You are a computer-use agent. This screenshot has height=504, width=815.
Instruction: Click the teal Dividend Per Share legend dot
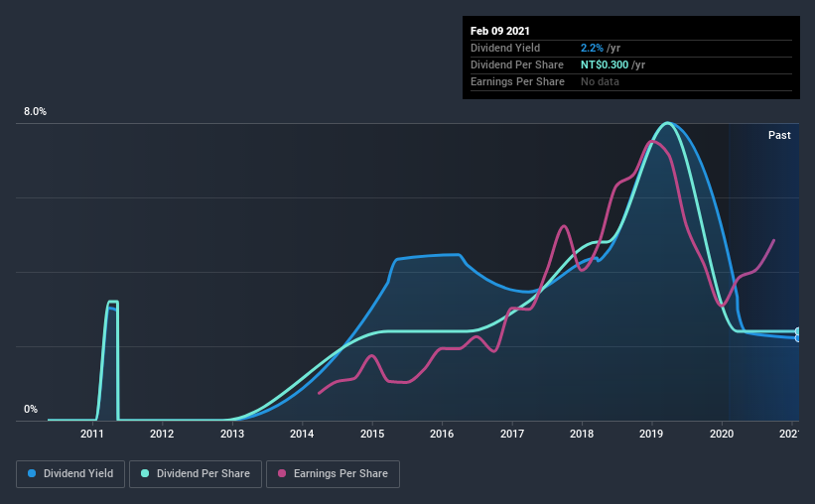(145, 473)
